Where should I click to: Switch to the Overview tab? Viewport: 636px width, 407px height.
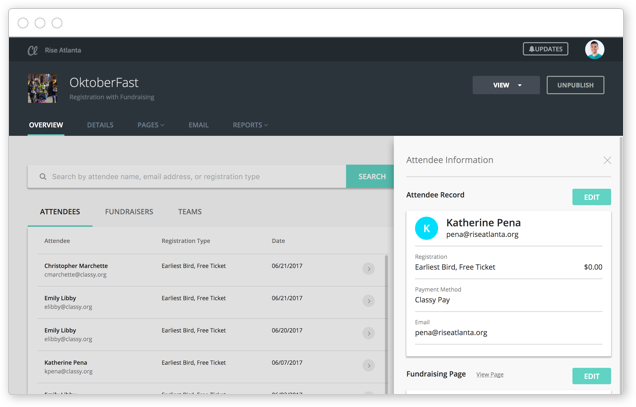coord(46,125)
